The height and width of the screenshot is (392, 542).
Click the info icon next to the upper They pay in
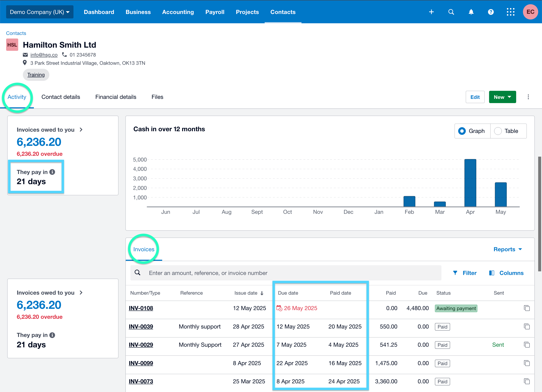pos(52,172)
